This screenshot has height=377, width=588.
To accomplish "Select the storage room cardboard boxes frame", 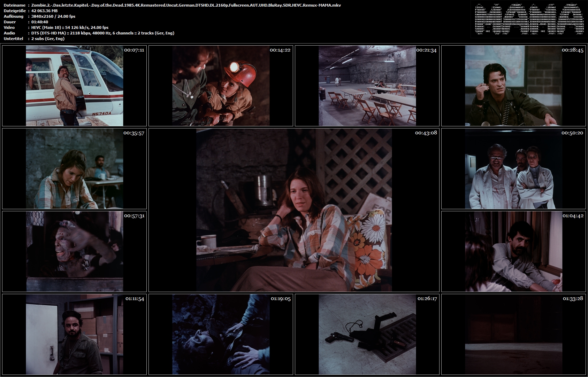I will 74,334.
